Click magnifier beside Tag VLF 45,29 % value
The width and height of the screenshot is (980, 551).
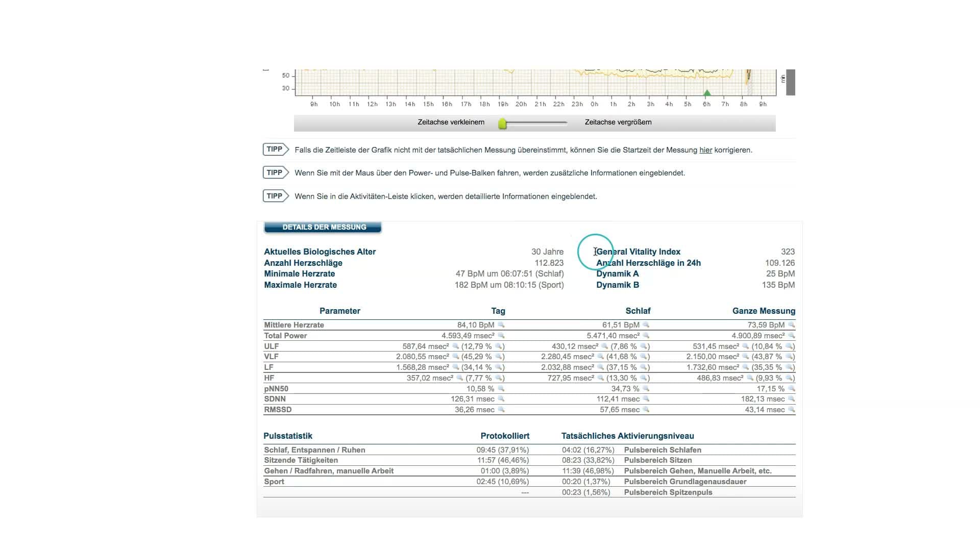(499, 357)
